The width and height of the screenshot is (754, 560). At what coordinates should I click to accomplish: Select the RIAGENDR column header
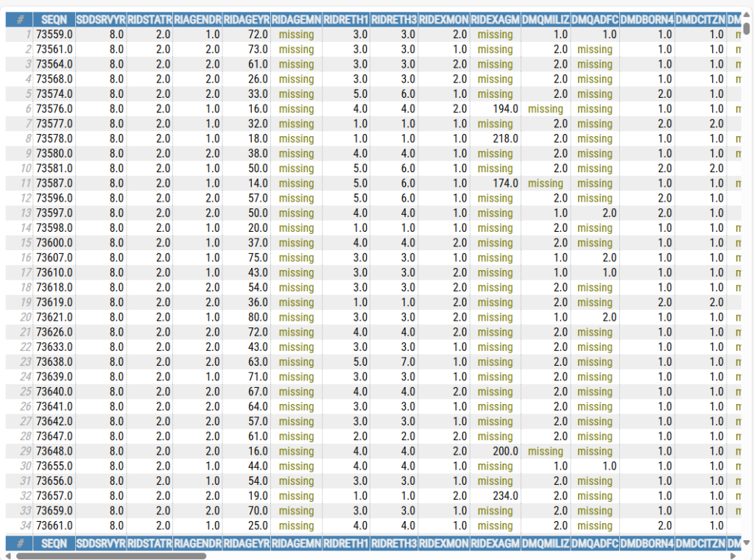point(197,19)
